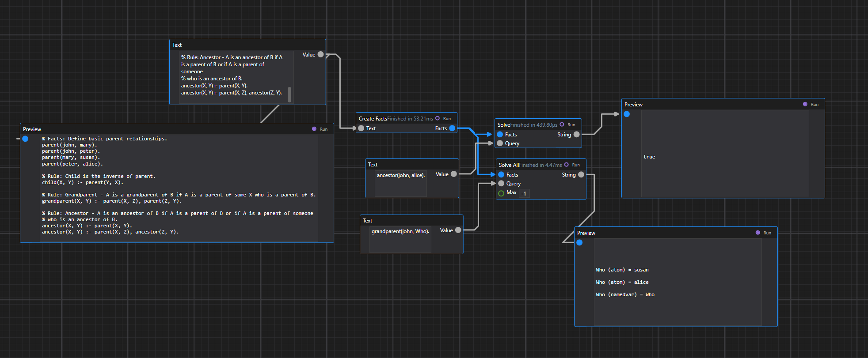The height and width of the screenshot is (358, 868).
Task: Run the Preview node showing true
Action: 815,105
